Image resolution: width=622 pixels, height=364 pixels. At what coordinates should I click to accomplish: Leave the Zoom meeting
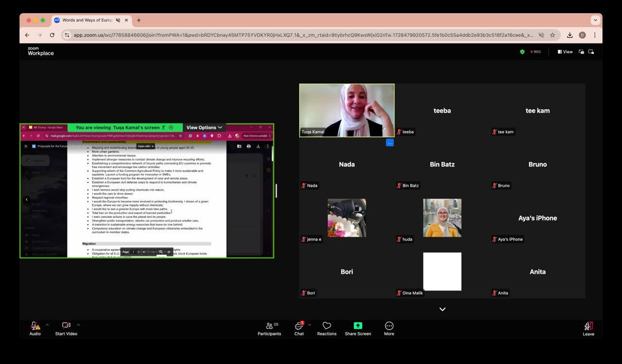[x=588, y=329]
